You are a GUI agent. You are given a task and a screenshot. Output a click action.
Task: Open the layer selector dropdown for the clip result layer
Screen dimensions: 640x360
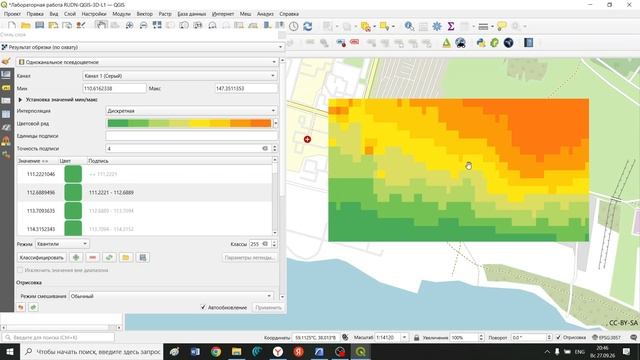pos(142,47)
